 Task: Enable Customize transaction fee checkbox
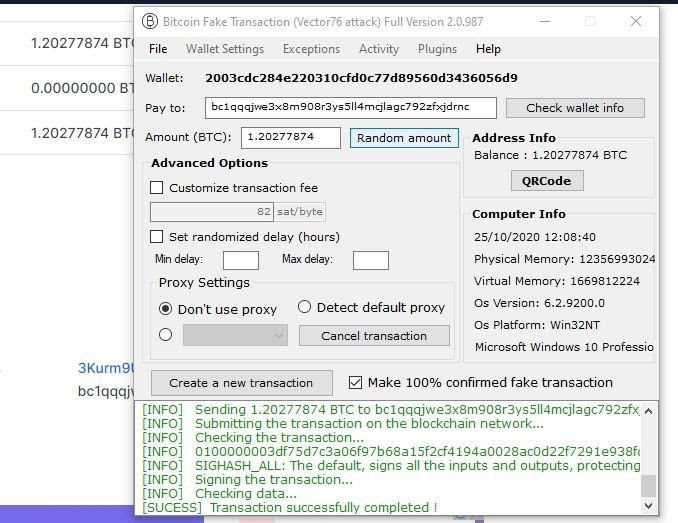157,188
